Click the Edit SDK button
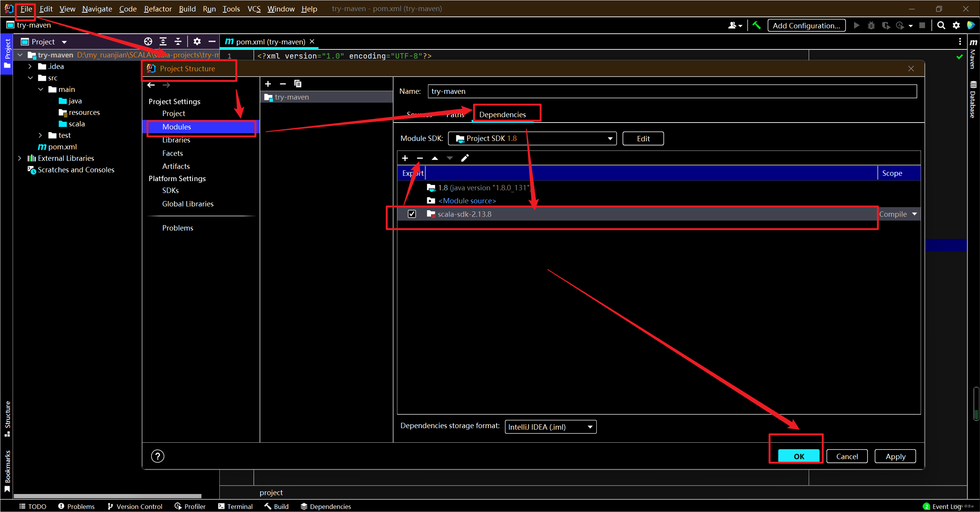980x512 pixels. tap(643, 139)
